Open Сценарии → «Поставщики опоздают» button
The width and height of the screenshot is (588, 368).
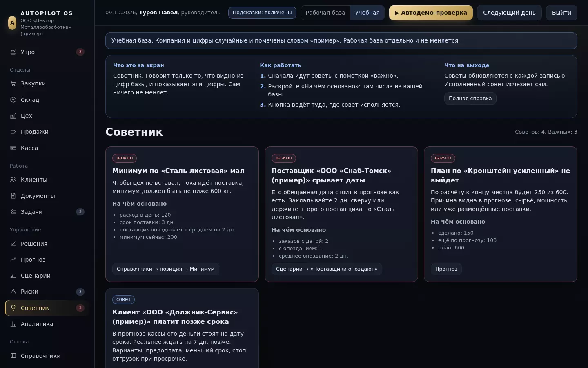click(x=327, y=269)
